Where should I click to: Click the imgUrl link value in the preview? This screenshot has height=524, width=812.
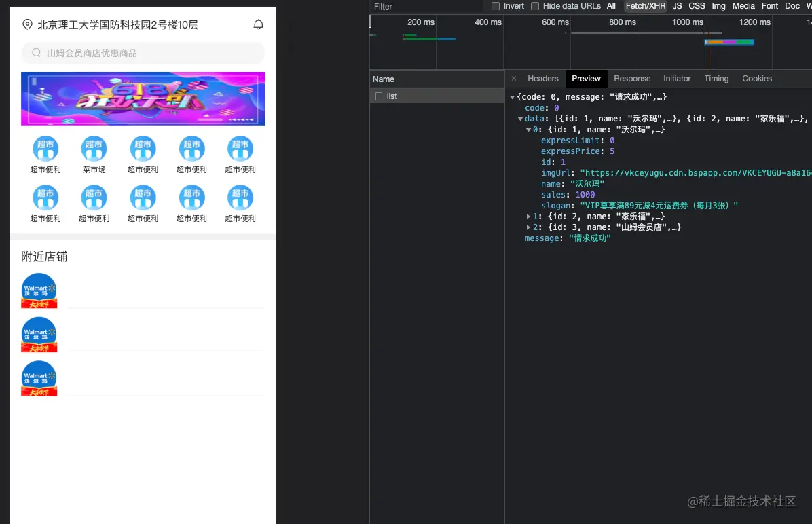[695, 173]
